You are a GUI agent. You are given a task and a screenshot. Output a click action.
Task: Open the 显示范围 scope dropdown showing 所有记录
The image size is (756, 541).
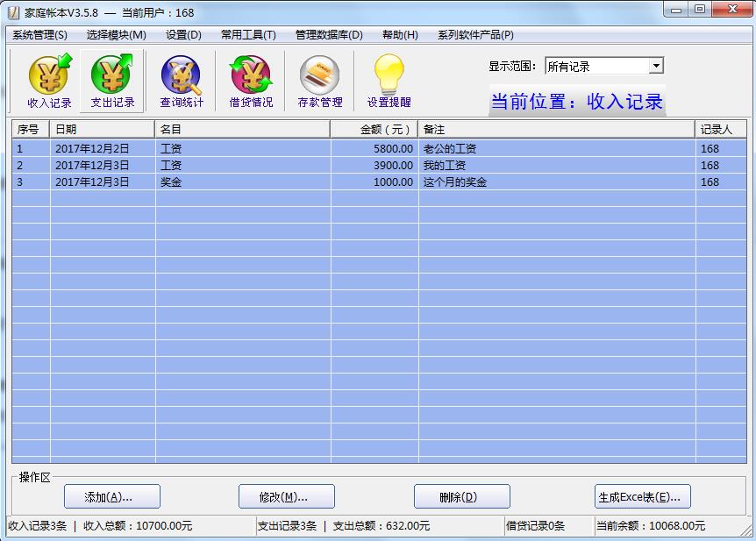coord(596,65)
